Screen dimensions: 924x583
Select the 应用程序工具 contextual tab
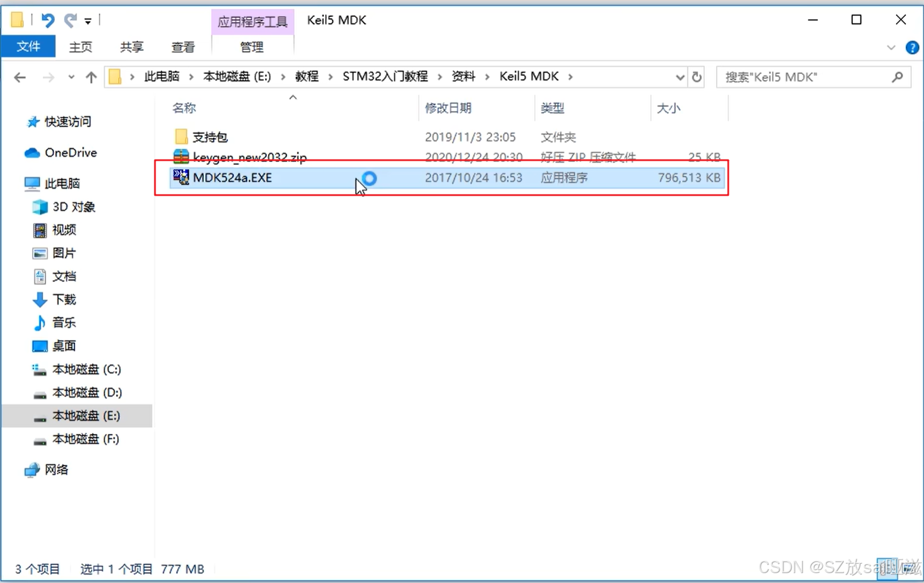coord(252,22)
